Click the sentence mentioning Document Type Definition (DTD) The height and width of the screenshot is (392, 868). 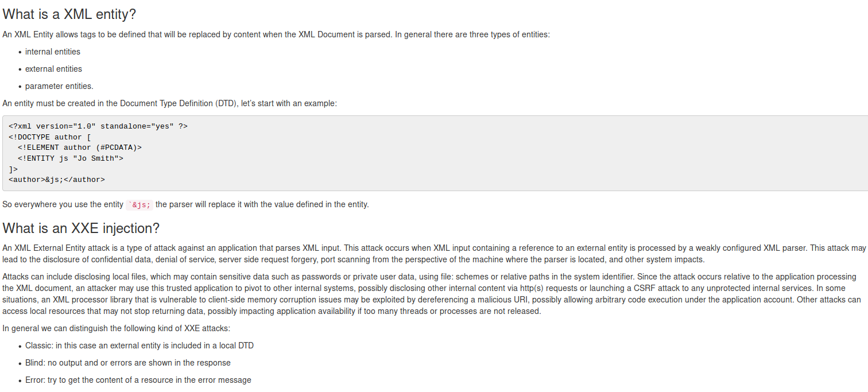[x=169, y=103]
